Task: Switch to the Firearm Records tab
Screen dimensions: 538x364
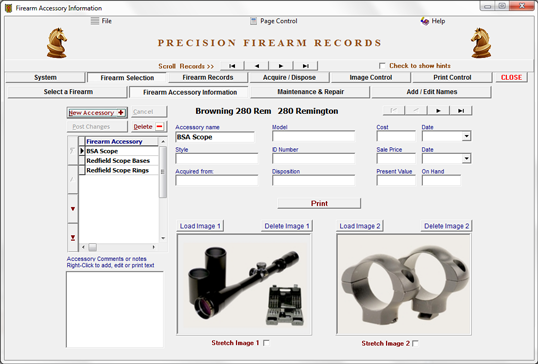Action: [x=208, y=78]
